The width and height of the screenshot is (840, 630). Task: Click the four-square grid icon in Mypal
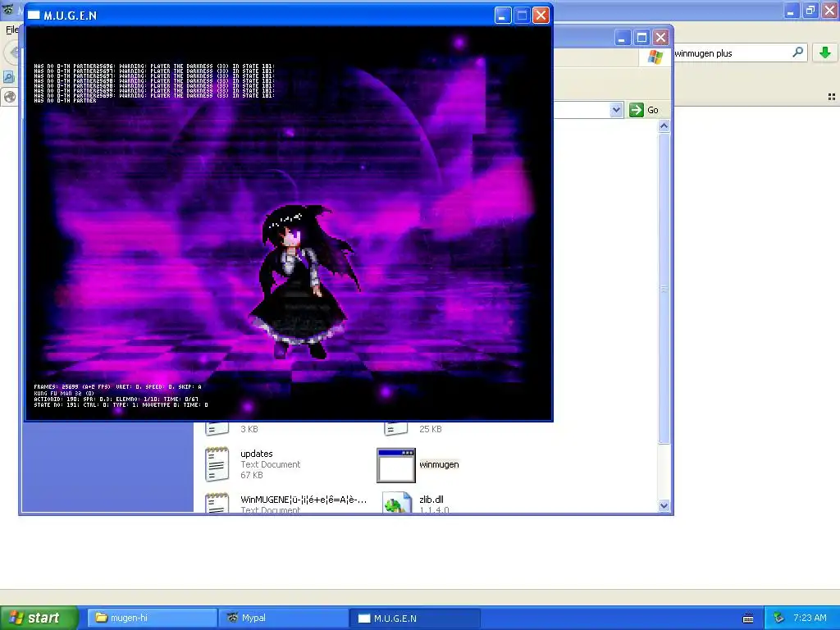coord(832,97)
